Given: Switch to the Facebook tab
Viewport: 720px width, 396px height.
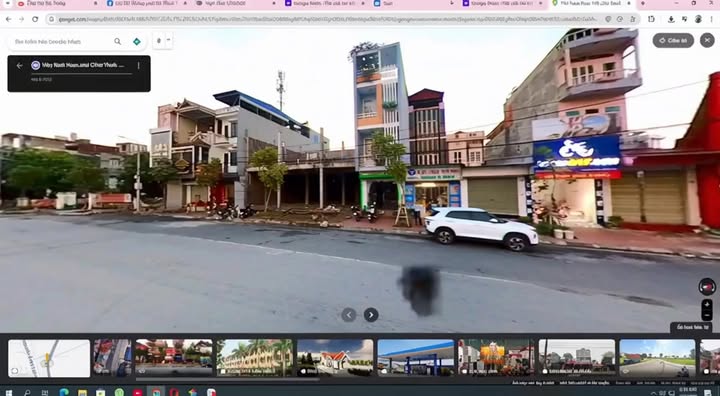Looking at the screenshot, I should [x=147, y=3].
